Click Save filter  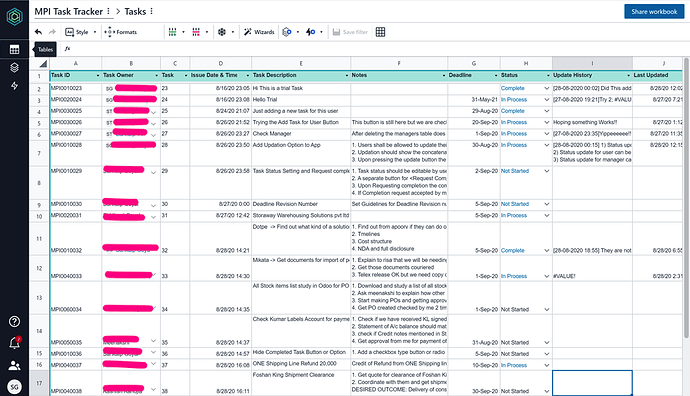[x=350, y=32]
